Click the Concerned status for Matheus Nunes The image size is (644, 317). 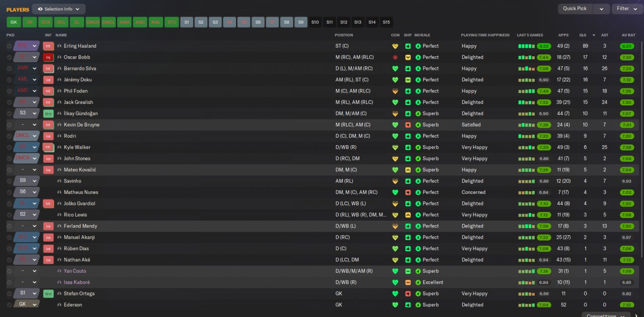[x=473, y=192]
